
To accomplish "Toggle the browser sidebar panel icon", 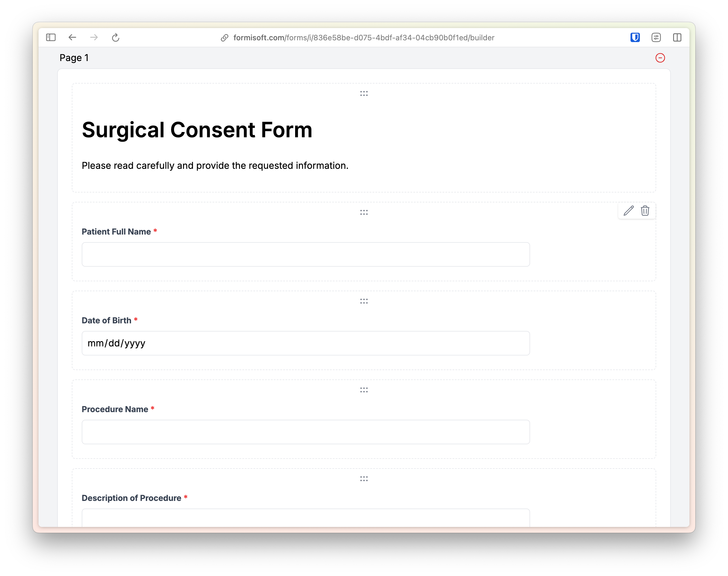I will 51,37.
